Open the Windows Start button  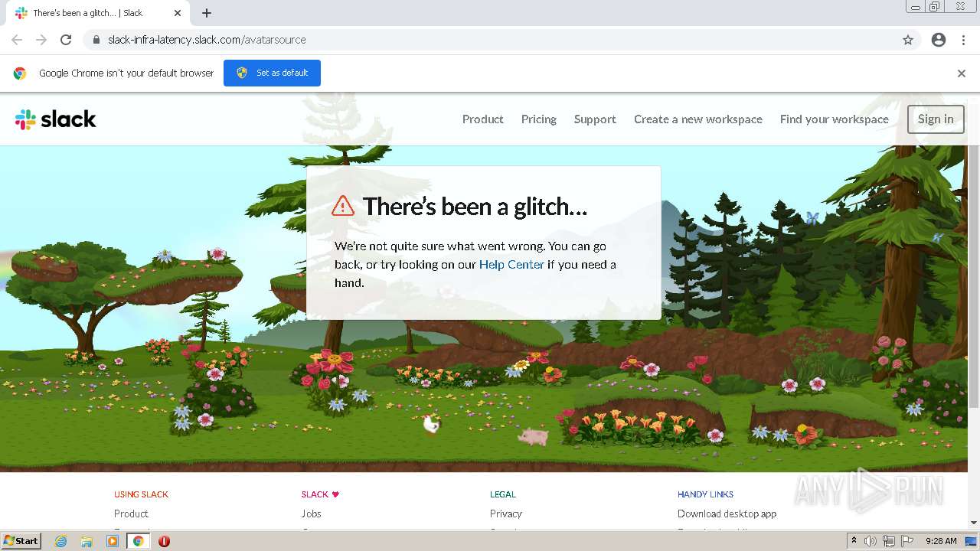coord(21,541)
